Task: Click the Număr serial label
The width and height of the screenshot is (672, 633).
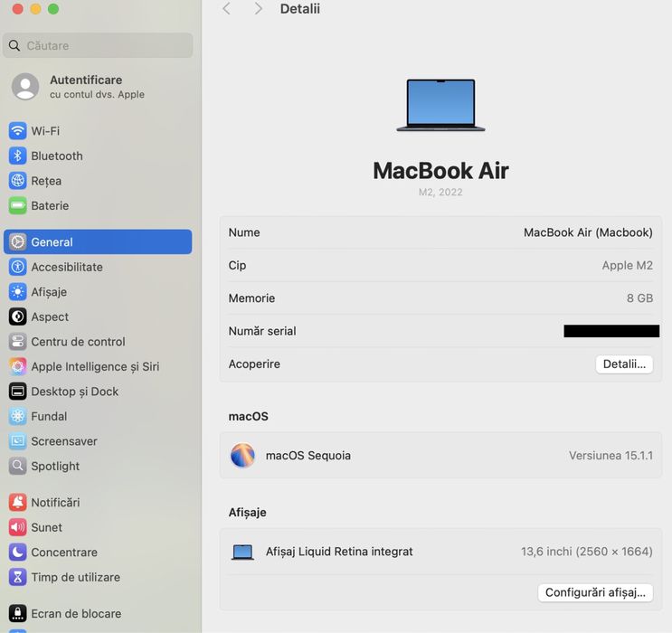Action: click(262, 331)
